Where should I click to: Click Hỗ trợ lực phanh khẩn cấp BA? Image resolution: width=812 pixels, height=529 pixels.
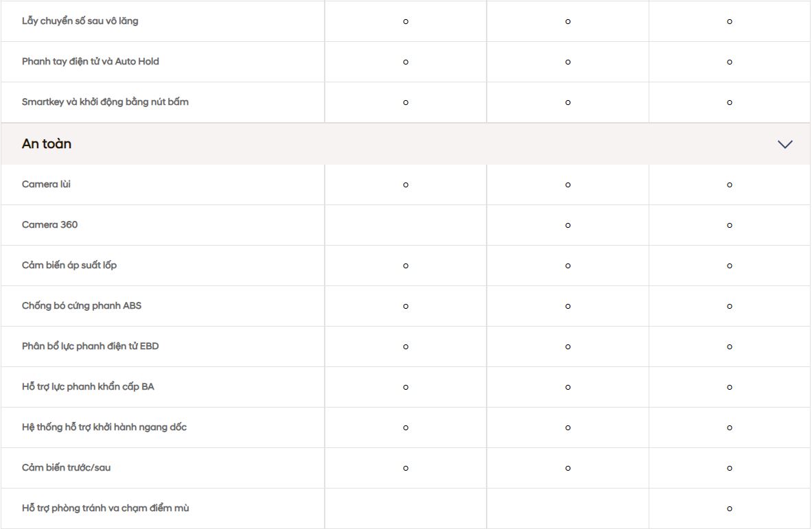pos(88,387)
